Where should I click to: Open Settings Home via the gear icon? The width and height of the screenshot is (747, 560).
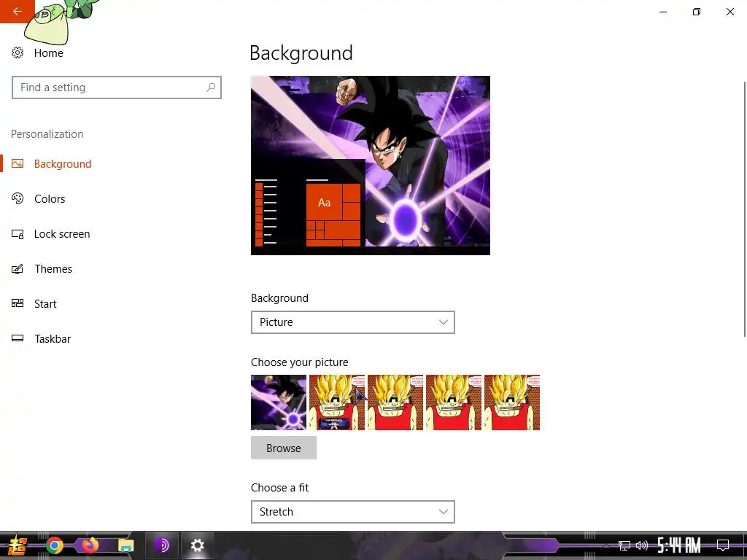(18, 52)
